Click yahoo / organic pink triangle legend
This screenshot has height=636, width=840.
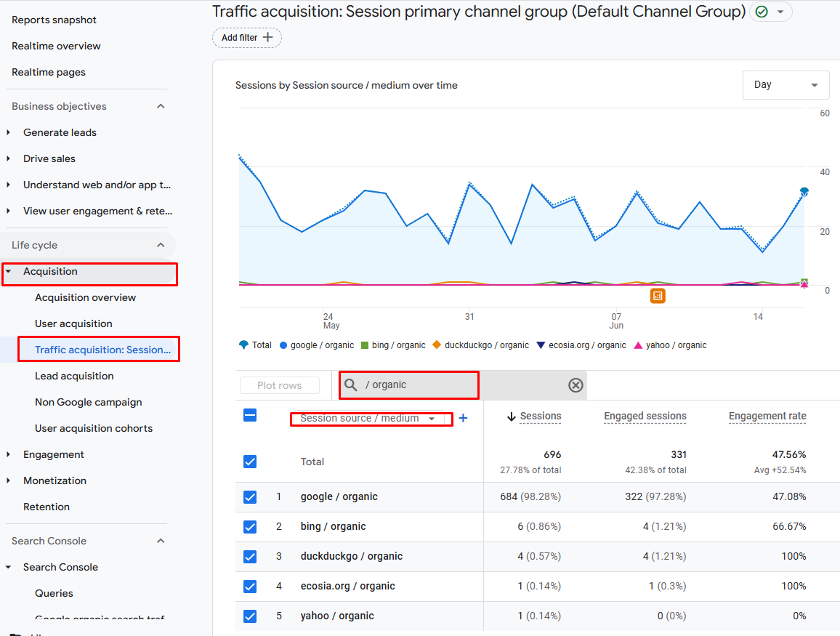pos(637,345)
